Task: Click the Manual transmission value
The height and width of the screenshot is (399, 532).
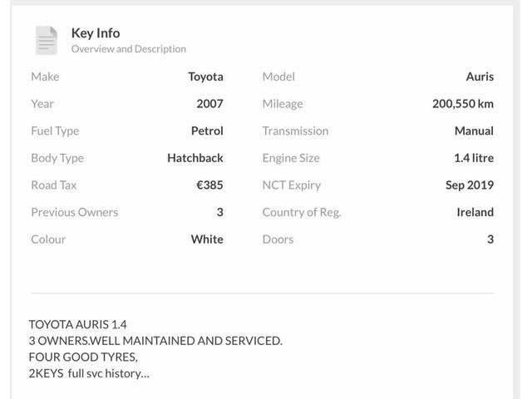Action: point(474,131)
